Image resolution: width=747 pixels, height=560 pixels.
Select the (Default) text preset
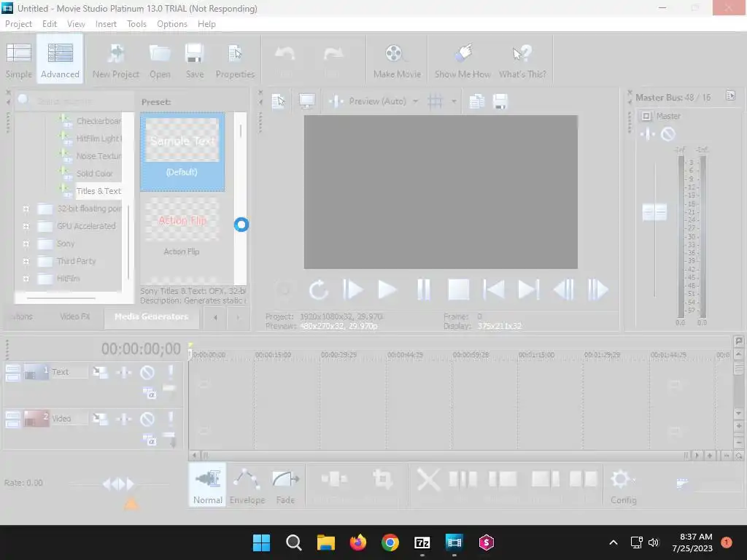coord(182,152)
